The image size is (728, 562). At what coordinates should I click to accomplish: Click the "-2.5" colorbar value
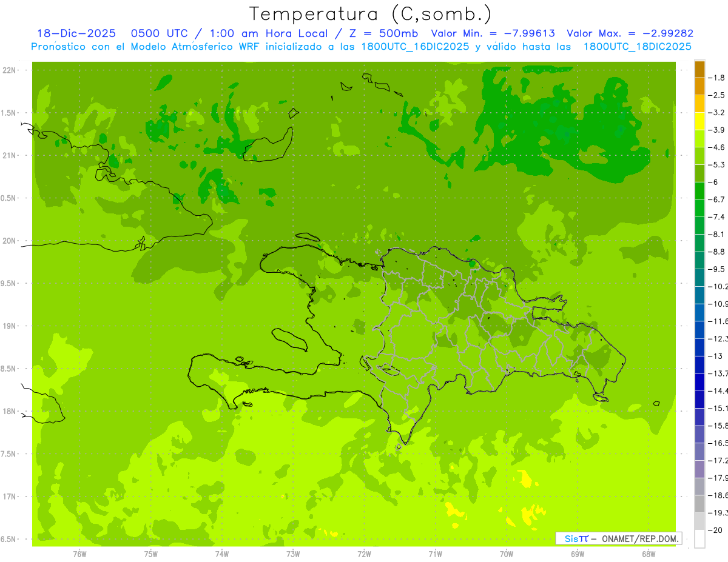point(716,95)
